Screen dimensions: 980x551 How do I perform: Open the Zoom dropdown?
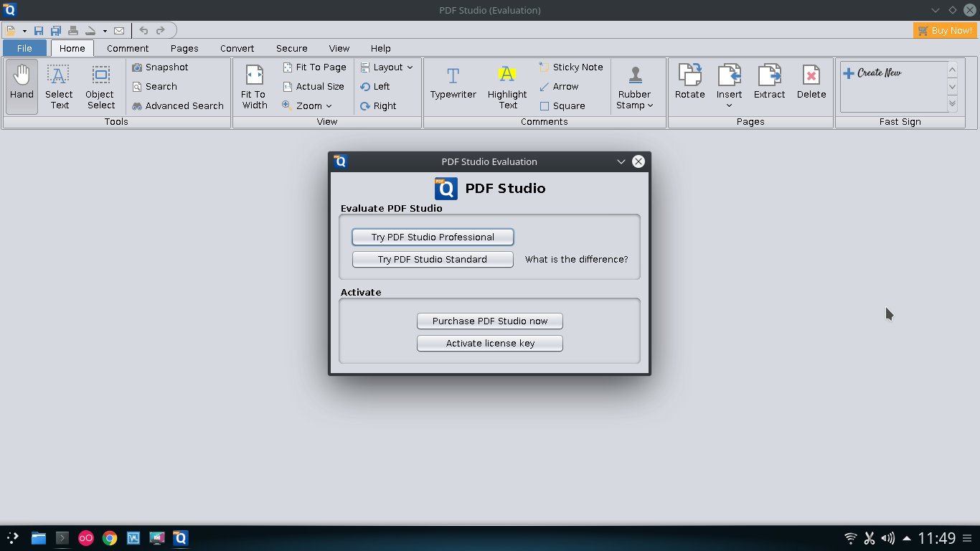pyautogui.click(x=307, y=105)
